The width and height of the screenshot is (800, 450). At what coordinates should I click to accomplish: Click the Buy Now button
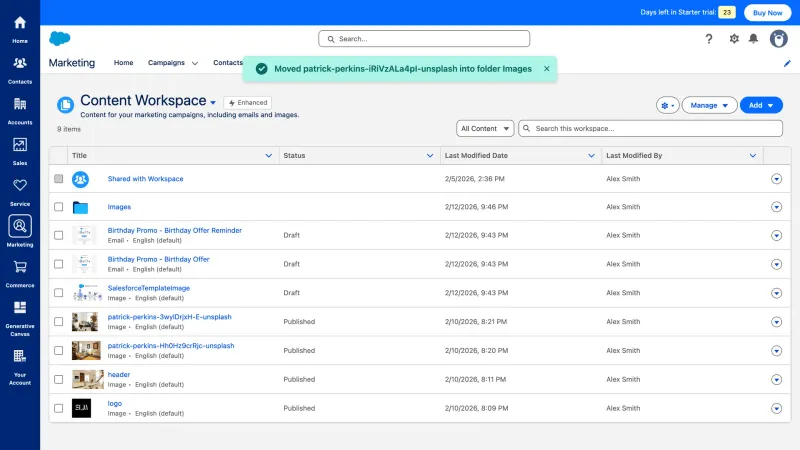pyautogui.click(x=767, y=13)
